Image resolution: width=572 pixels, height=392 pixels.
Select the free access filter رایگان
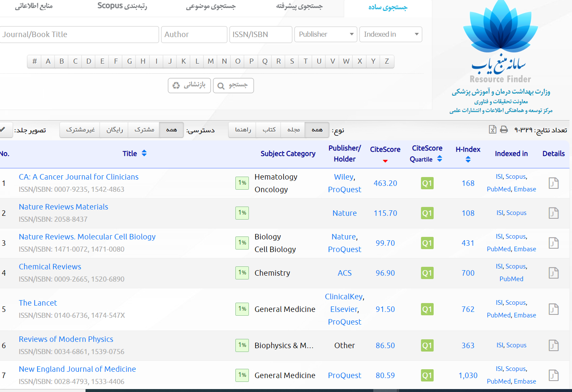pyautogui.click(x=114, y=130)
